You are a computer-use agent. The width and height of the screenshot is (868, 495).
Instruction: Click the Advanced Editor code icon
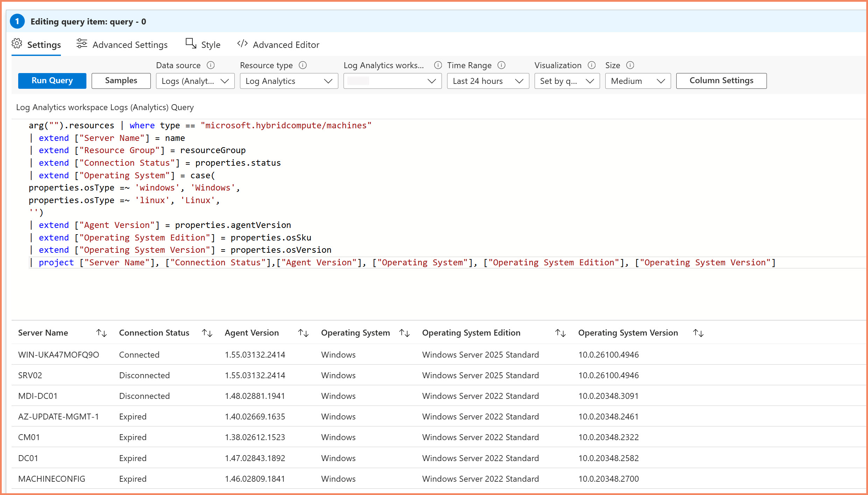click(x=242, y=44)
